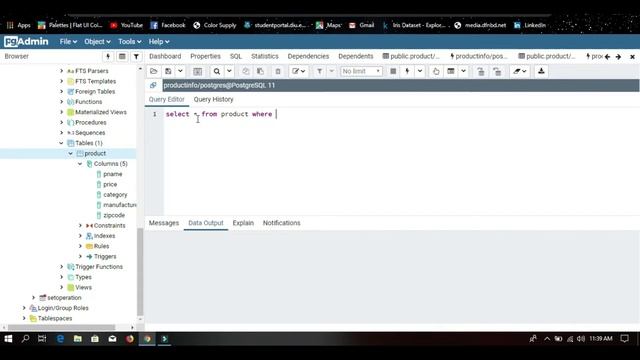The width and height of the screenshot is (640, 360).
Task: Expand the Triggers node
Action: click(80, 256)
